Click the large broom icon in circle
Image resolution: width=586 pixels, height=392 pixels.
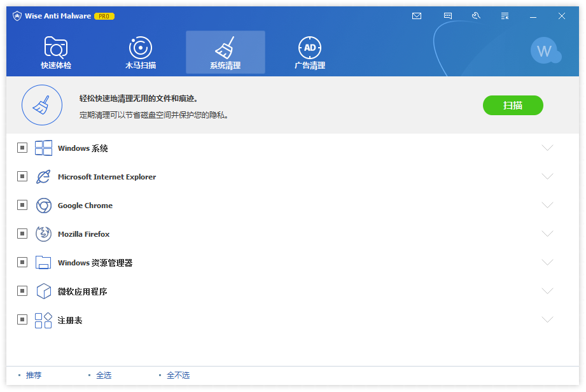42,106
